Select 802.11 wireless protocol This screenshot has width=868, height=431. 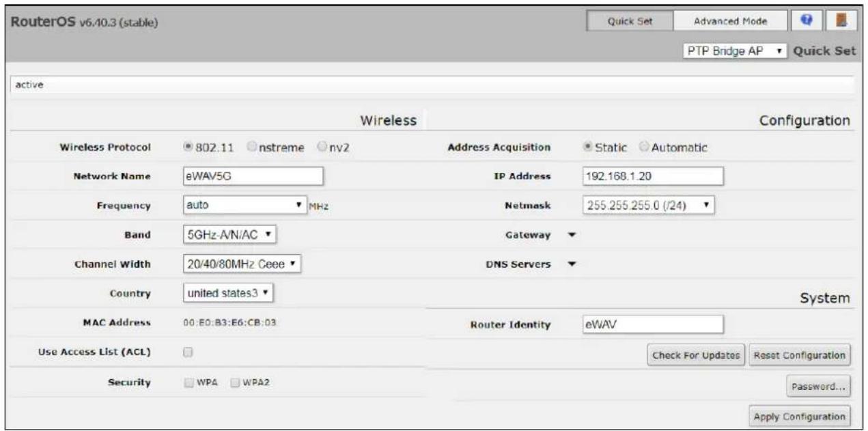click(x=188, y=147)
